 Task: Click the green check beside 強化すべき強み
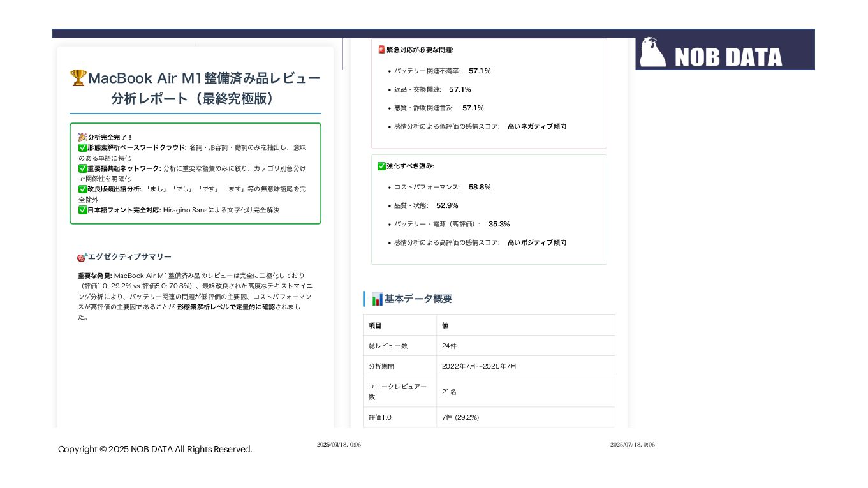coord(381,166)
